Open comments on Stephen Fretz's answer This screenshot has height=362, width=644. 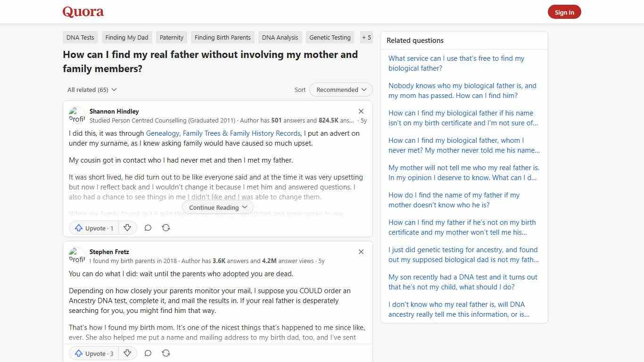tap(148, 353)
